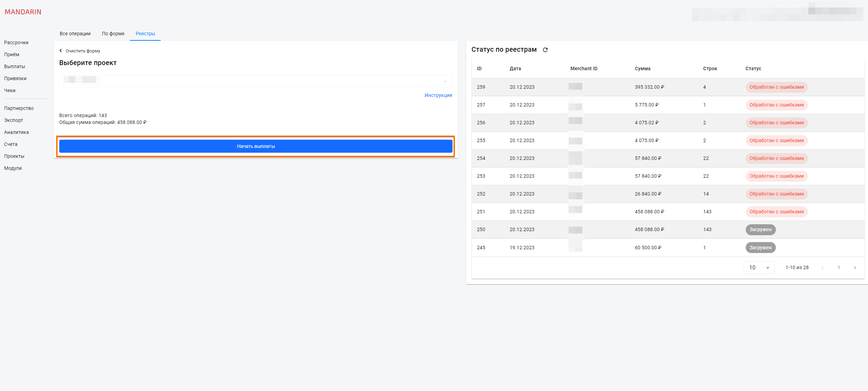Screen dimensions: 868x391
Task: Open the Реестры tab
Action: (x=145, y=34)
